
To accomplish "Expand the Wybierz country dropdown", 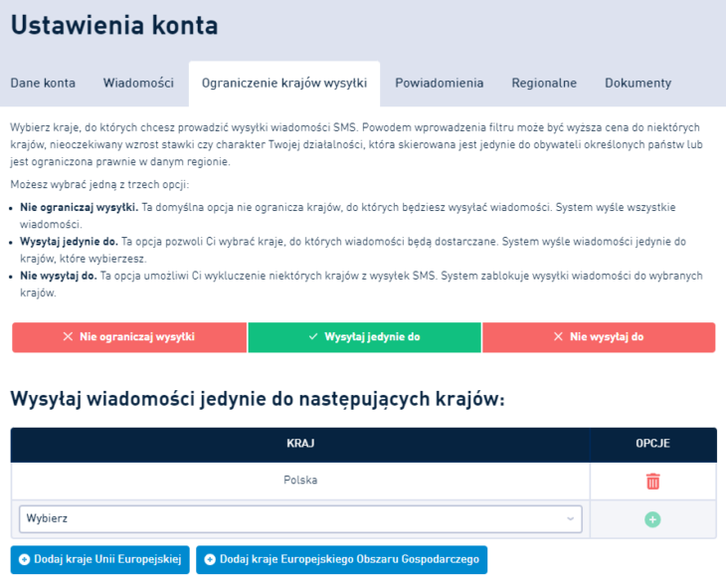I will pos(300,519).
